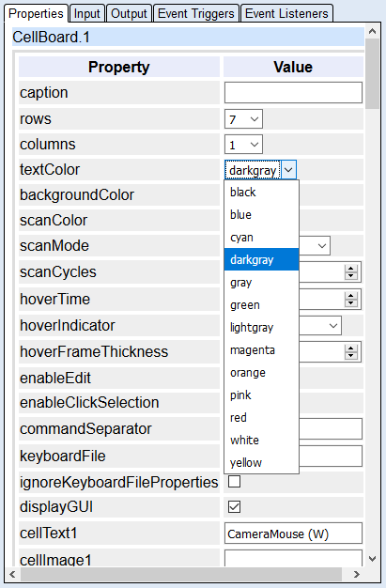The width and height of the screenshot is (386, 588).
Task: Select red color option
Action: pyautogui.click(x=261, y=417)
